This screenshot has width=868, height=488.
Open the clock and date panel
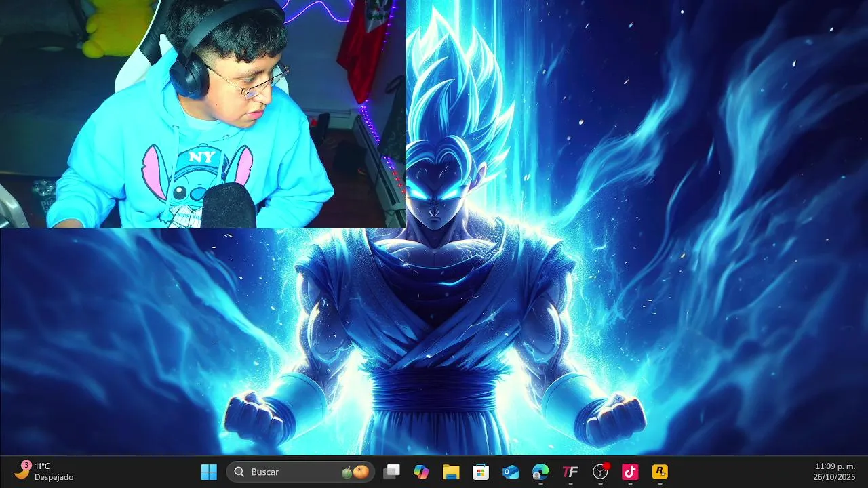pyautogui.click(x=835, y=472)
